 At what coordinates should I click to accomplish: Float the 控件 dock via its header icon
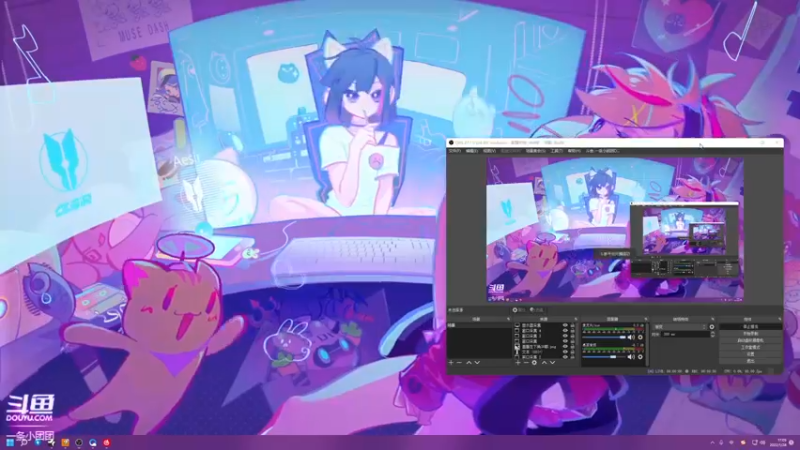click(x=780, y=319)
